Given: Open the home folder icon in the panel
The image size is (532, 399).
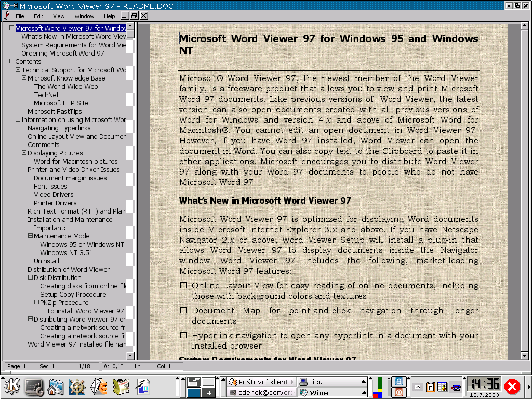Looking at the screenshot, I should click(55, 387).
